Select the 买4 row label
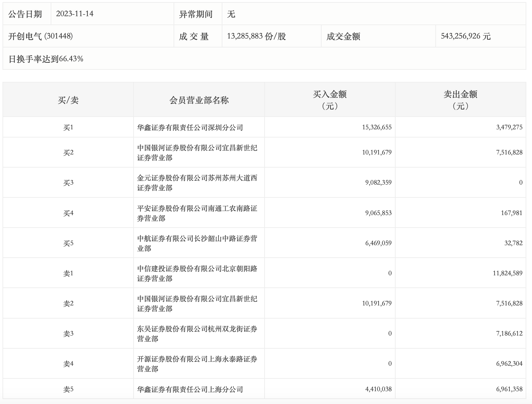 [x=68, y=213]
